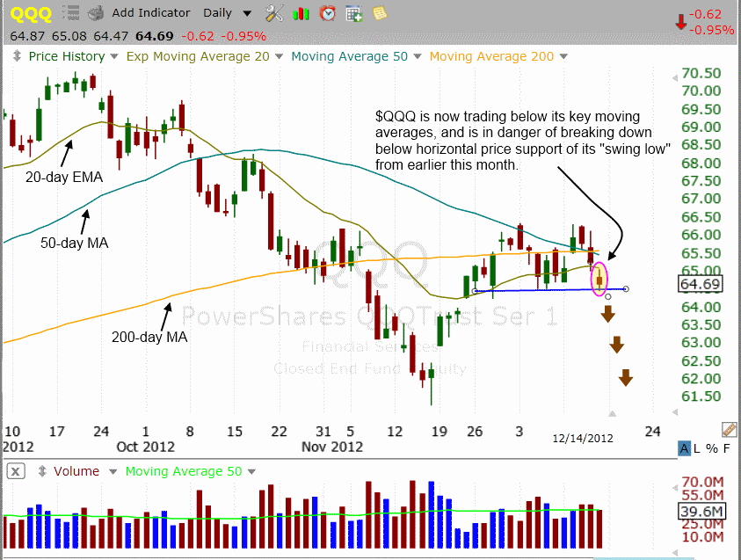Select the A (arithmetic) scale mode
This screenshot has width=741, height=560.
point(684,448)
